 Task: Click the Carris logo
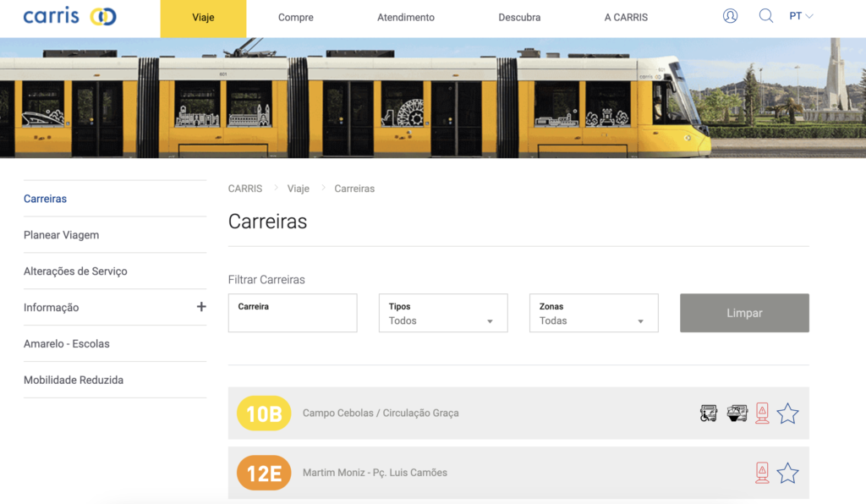coord(69,16)
